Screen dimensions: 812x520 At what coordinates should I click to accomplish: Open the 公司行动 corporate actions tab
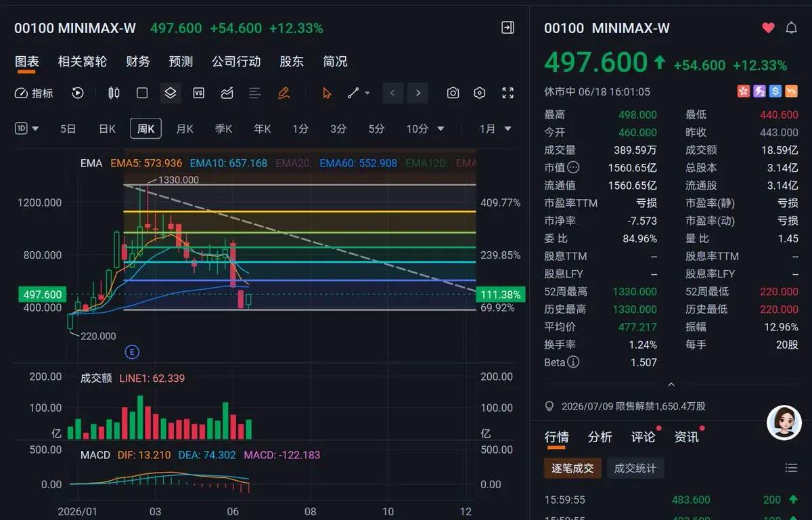click(x=236, y=62)
